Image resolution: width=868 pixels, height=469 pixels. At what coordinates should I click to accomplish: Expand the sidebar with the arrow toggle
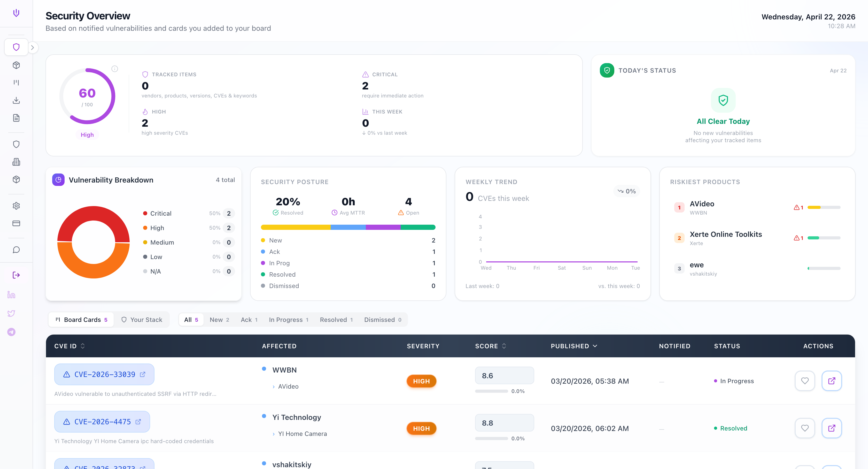pos(33,48)
